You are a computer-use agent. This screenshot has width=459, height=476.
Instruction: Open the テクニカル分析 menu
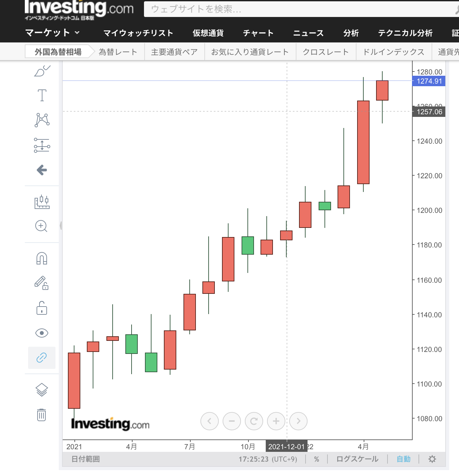point(405,33)
